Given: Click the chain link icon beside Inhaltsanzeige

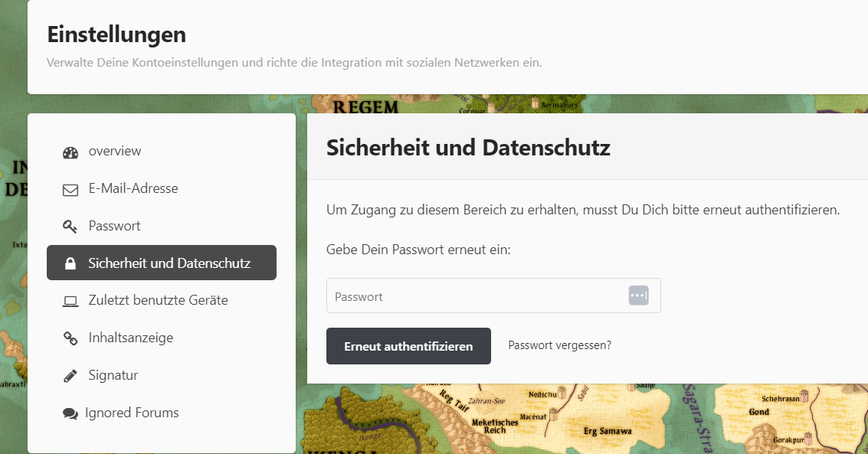Looking at the screenshot, I should 70,338.
